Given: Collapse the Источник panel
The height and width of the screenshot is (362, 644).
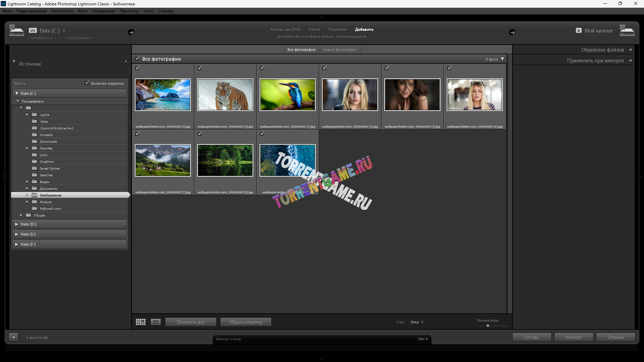Looking at the screenshot, I should pyautogui.click(x=14, y=62).
